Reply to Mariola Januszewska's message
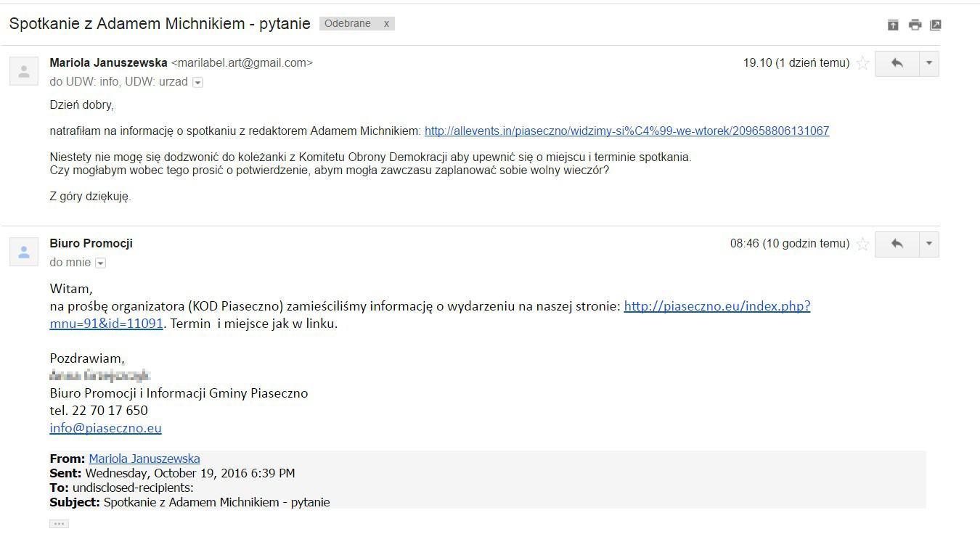The height and width of the screenshot is (534, 980). pos(897,63)
